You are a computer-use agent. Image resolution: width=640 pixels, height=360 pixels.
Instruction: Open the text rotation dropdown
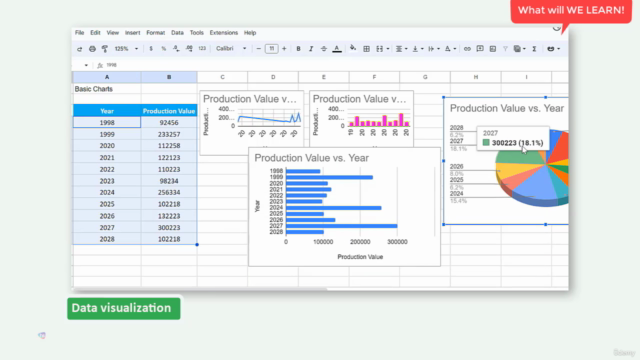(450, 49)
